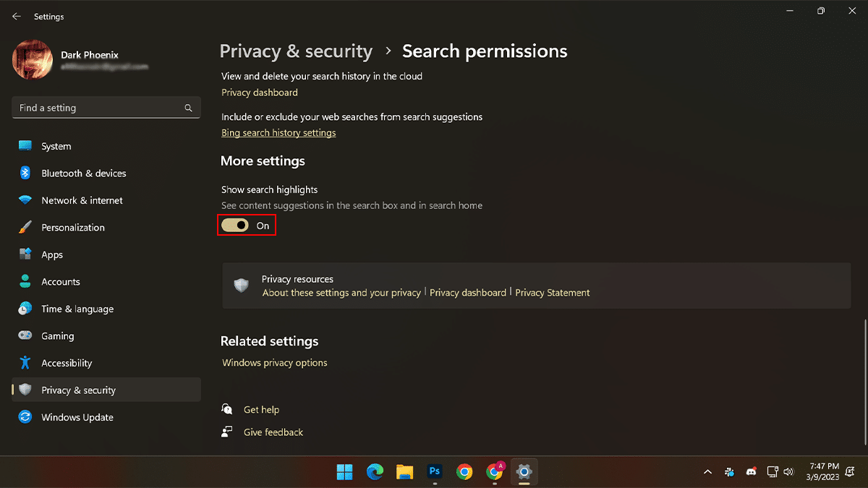Open the Privacy Statement link
Screen dimensions: 868x488
553,293
